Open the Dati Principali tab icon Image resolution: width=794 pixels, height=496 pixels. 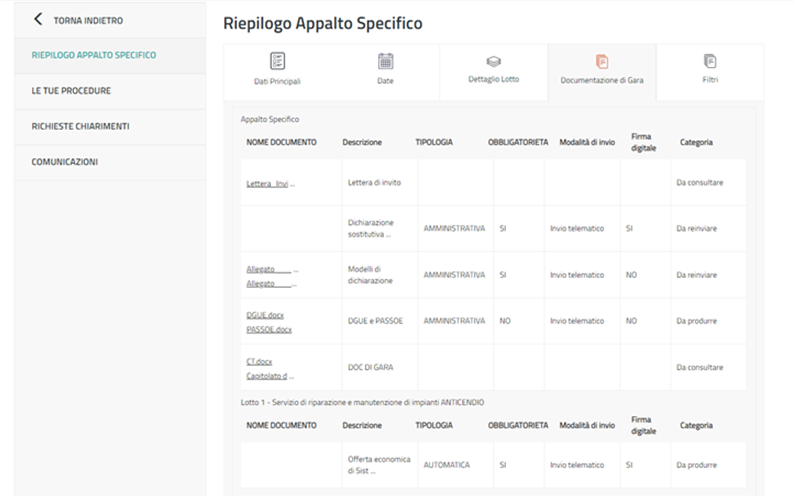[277, 61]
